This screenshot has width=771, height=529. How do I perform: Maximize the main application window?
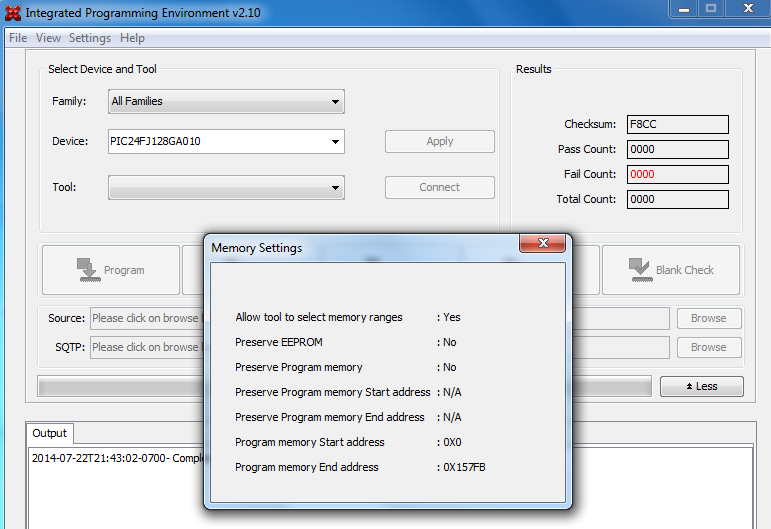click(x=711, y=9)
